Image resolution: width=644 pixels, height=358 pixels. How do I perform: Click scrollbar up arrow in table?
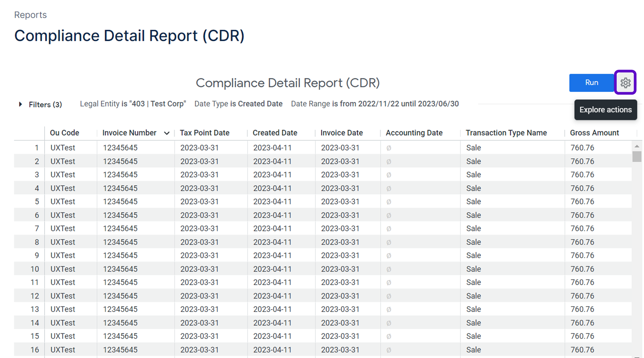636,146
